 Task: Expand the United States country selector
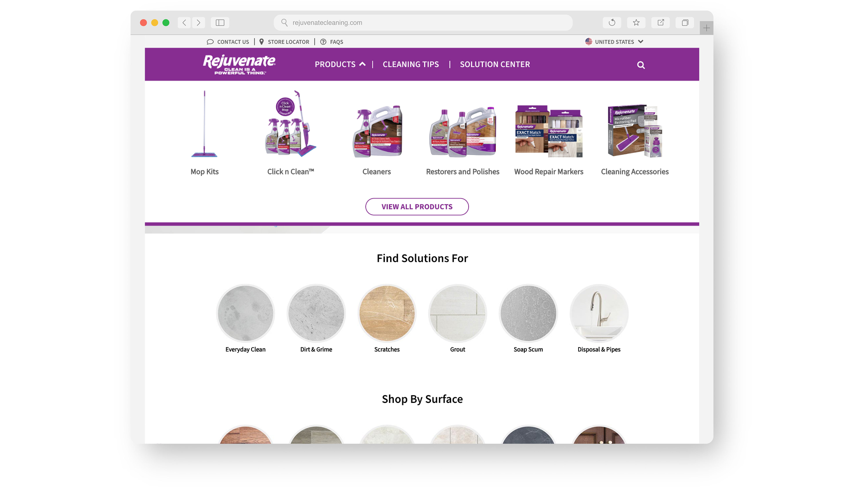coord(614,42)
